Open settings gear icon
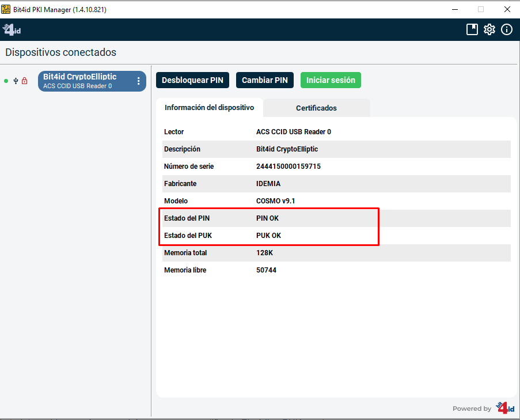 (489, 29)
